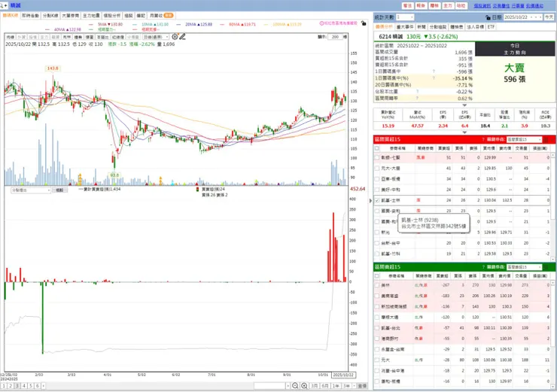557x392 pixels.
Task: Click the next arrow after page number 6
Action: click(44, 386)
